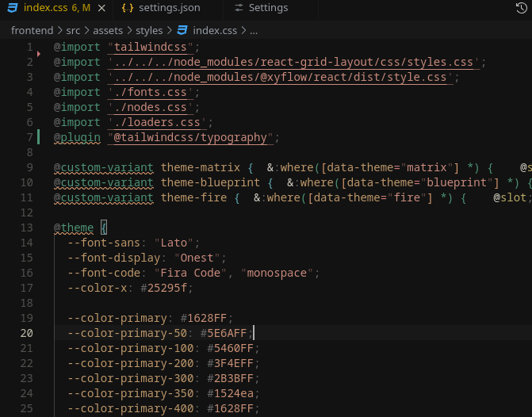
Task: Click line number 13 in the gutter
Action: tap(26, 228)
